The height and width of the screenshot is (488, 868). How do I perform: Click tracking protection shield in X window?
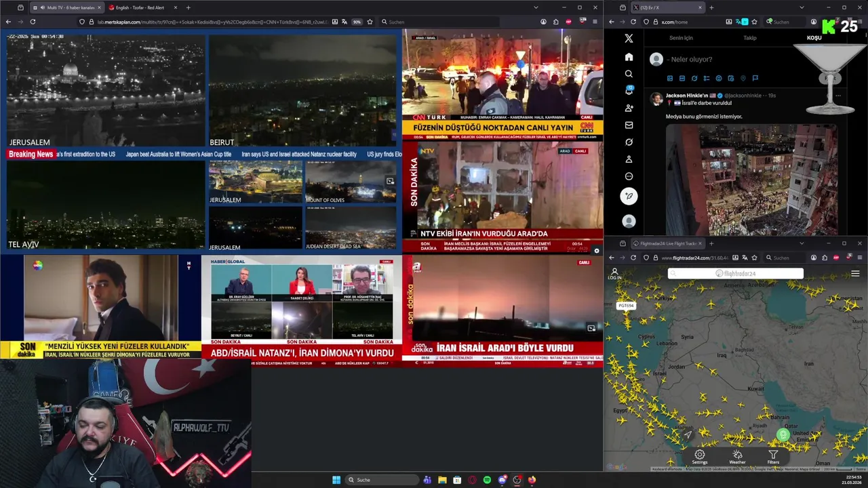click(x=646, y=22)
